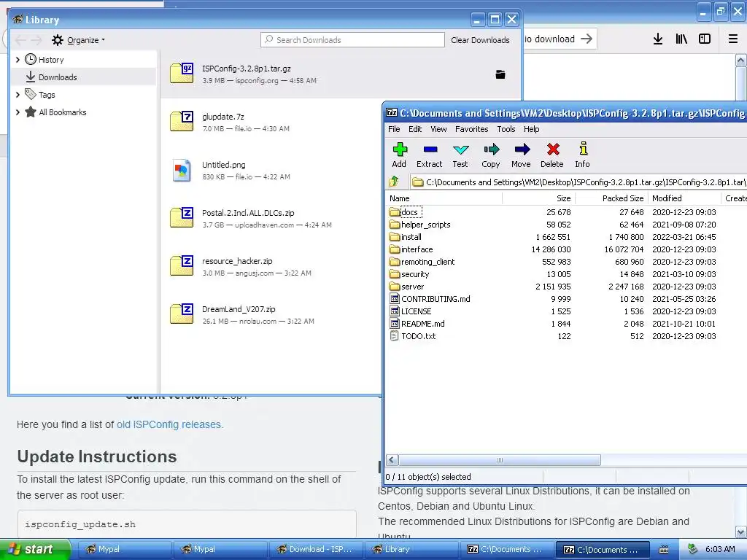Click the search-go arrow in browser

coord(587,39)
